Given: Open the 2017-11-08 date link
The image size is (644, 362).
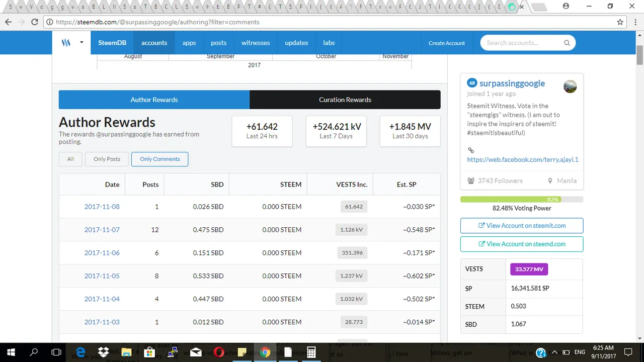Looking at the screenshot, I should (102, 207).
